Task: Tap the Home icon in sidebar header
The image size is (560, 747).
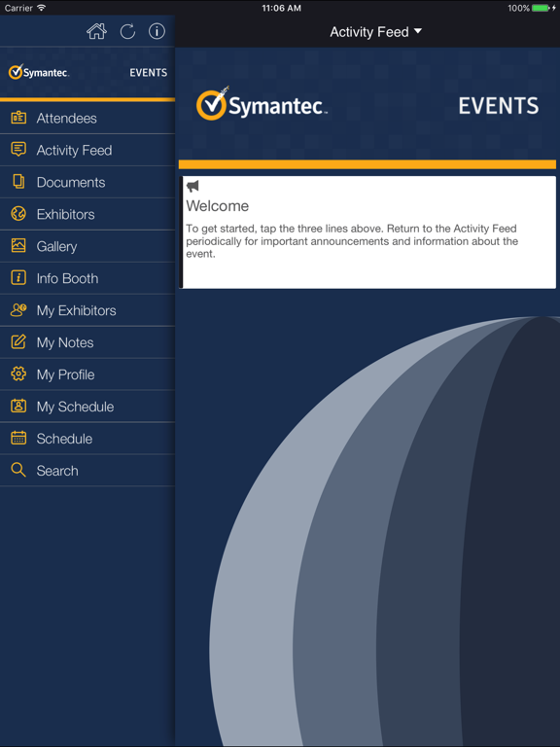Action: tap(96, 31)
